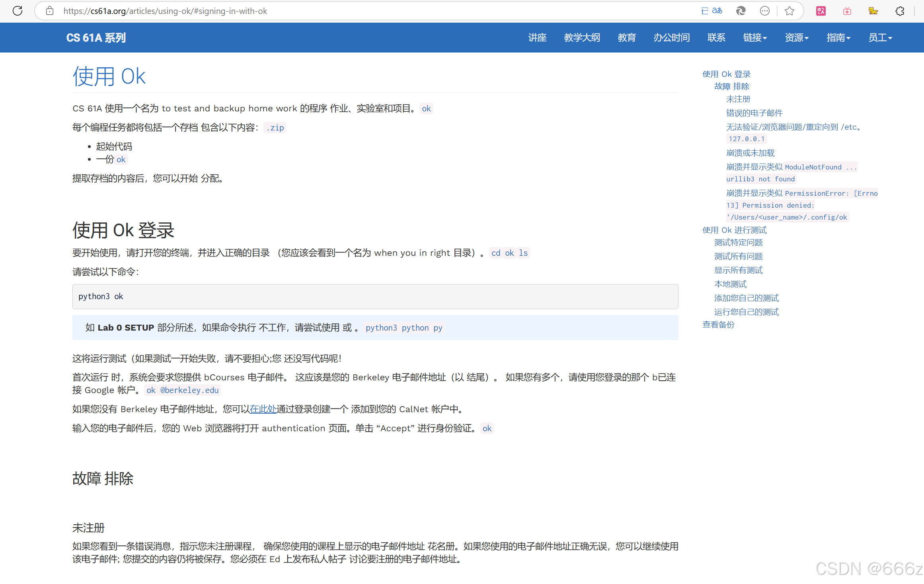Click the translated-page icon in address bar

pos(712,11)
